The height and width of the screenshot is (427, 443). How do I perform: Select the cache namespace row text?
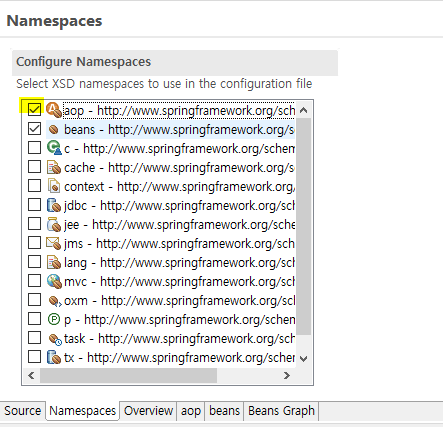179,167
